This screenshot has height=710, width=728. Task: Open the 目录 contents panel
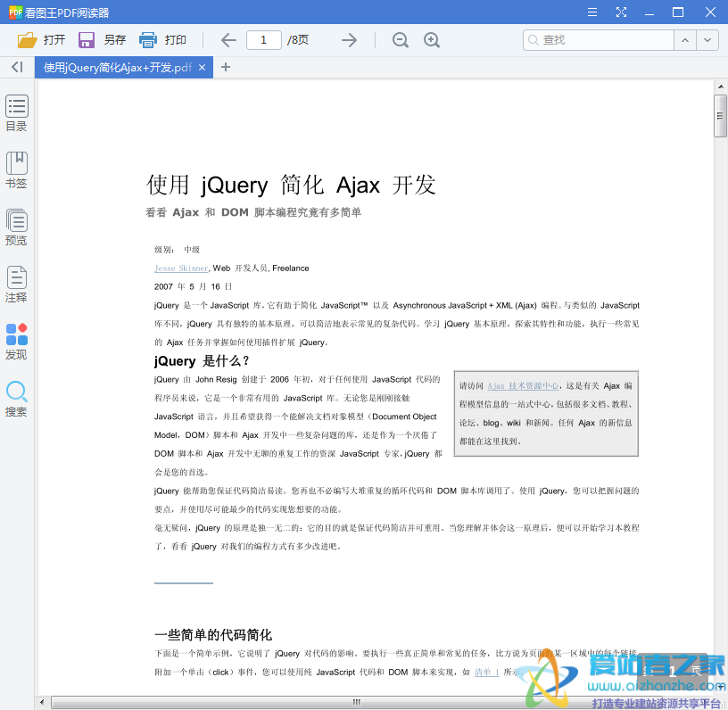tap(17, 113)
